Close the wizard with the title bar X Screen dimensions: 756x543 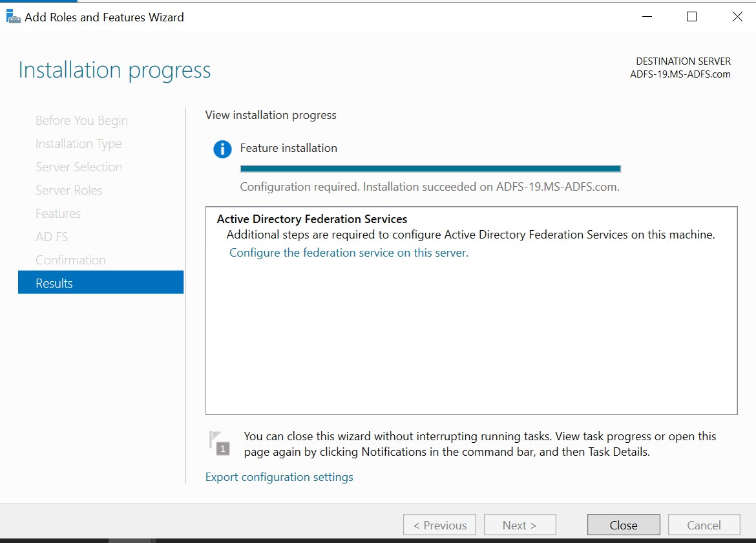click(737, 17)
